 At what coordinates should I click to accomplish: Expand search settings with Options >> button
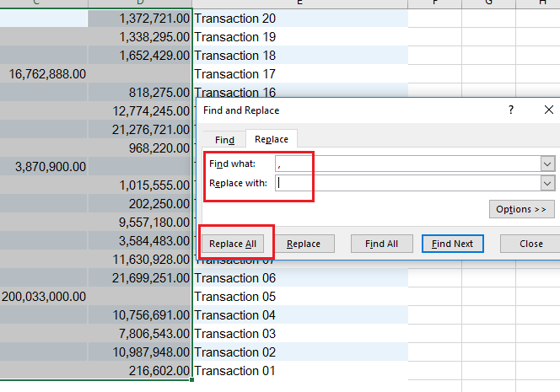521,208
